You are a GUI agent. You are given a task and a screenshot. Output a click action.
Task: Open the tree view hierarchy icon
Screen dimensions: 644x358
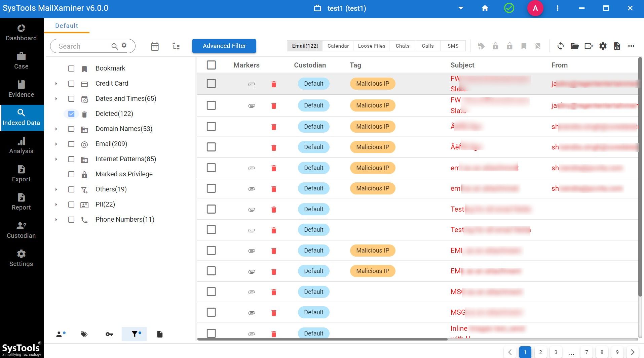(x=176, y=46)
